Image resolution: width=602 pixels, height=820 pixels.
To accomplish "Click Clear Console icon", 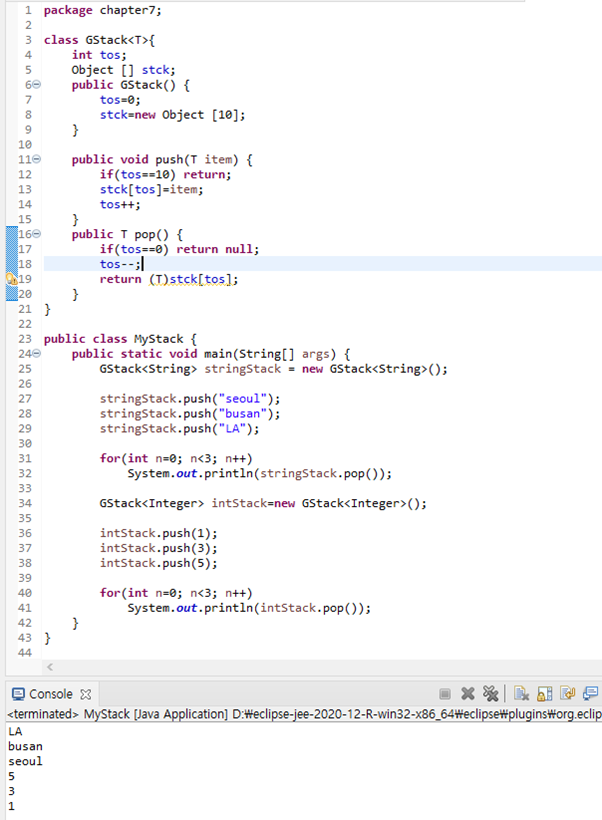I will point(521,694).
